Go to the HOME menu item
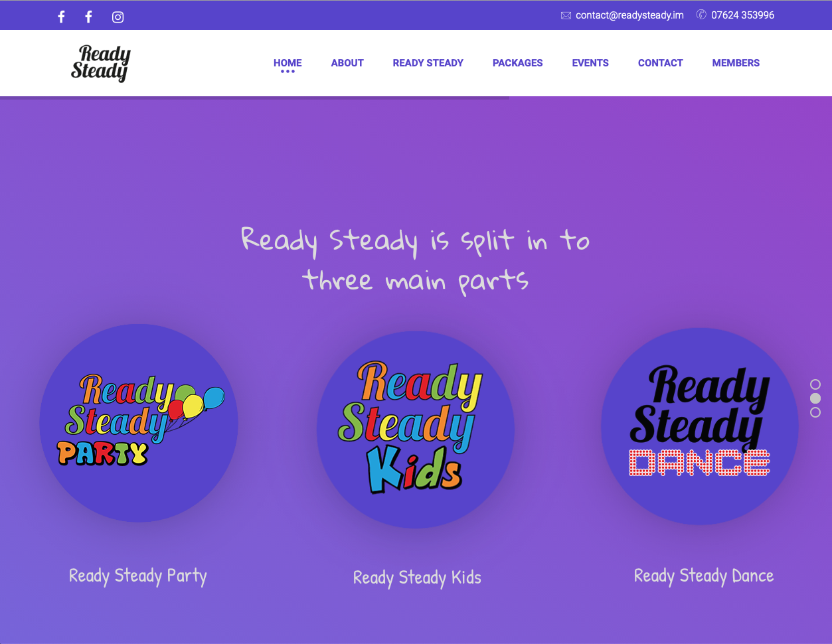 [288, 63]
